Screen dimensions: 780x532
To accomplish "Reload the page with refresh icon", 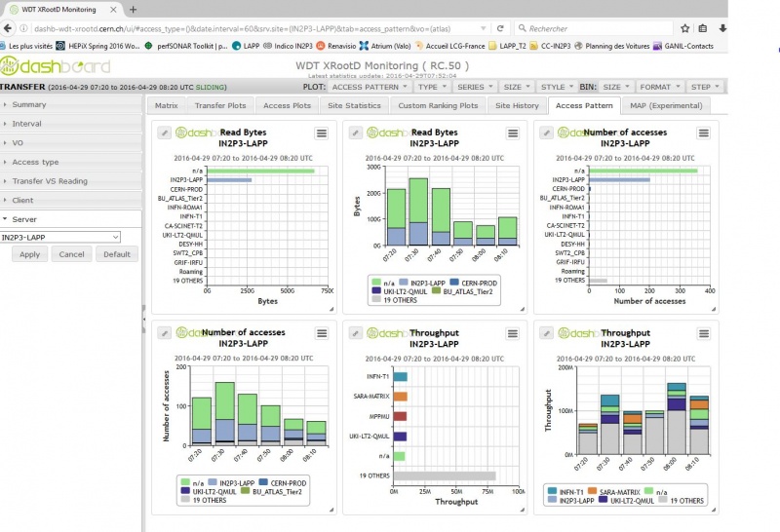I will pos(500,28).
